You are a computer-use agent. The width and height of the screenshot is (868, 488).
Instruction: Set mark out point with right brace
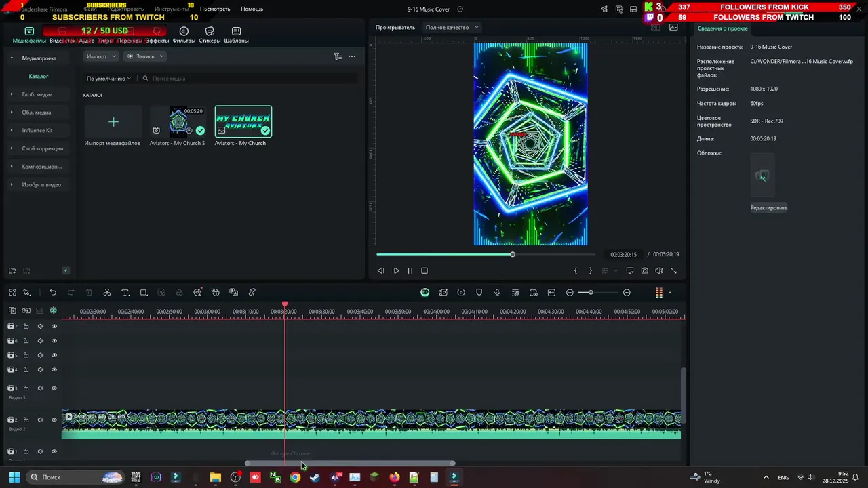[x=590, y=270]
